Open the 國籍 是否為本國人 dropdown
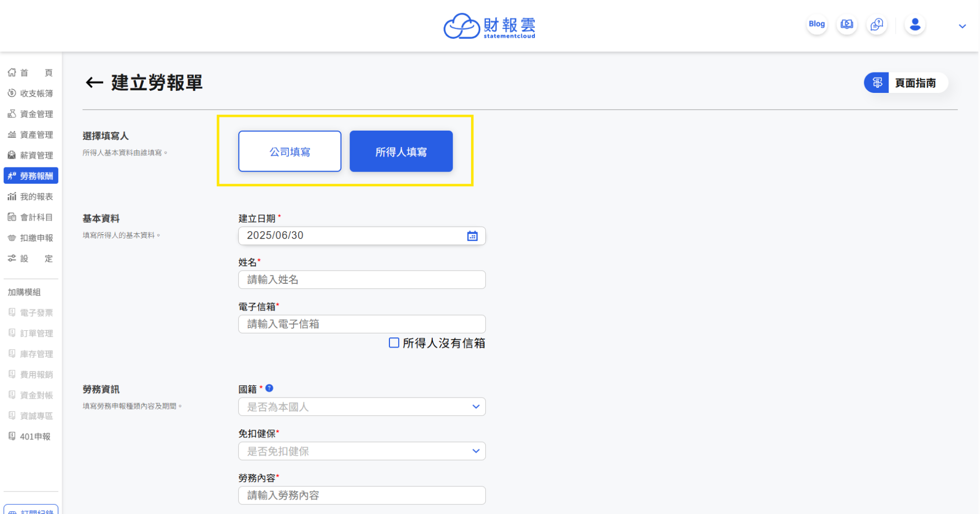The height and width of the screenshot is (514, 980). [x=361, y=407]
